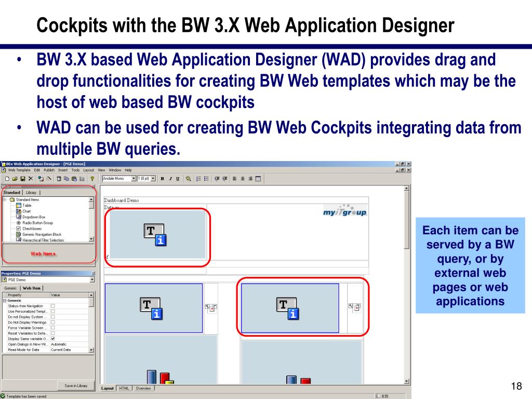The image size is (532, 399).
Task: Open the Andale Mono font dropdown
Action: point(134,179)
